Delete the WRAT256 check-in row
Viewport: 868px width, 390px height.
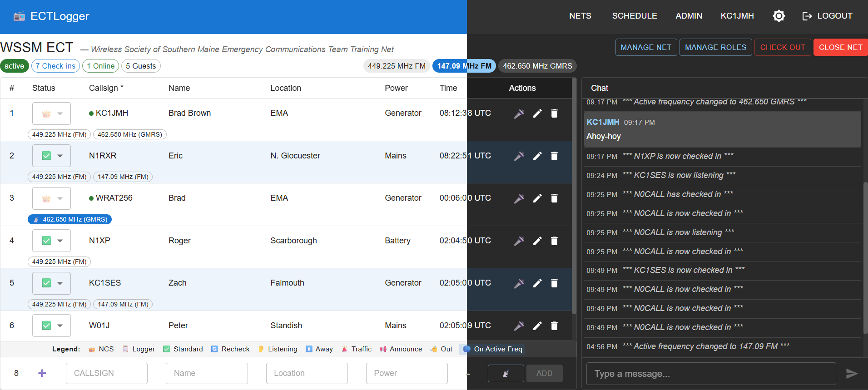pos(554,198)
